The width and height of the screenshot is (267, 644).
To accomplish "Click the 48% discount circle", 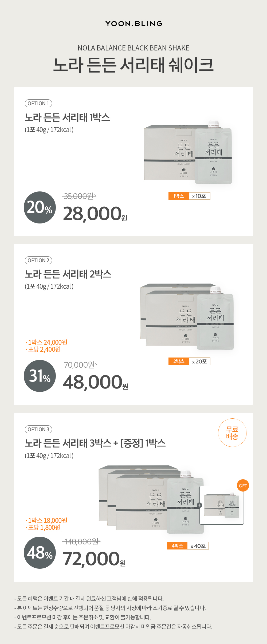I will click(x=40, y=553).
